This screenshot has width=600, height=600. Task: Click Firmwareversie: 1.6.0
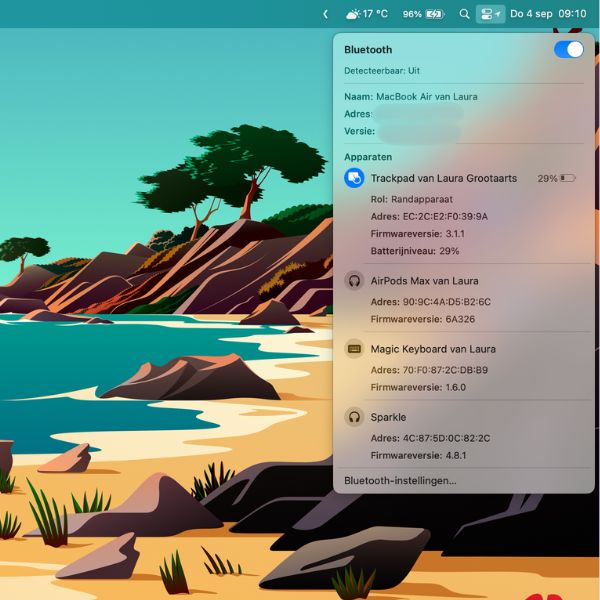point(418,387)
